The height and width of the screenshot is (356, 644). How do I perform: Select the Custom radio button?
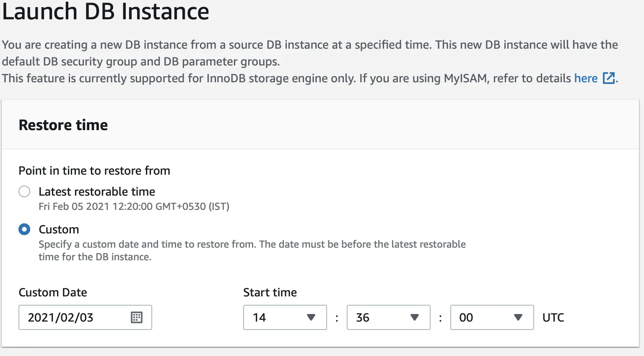(24, 230)
